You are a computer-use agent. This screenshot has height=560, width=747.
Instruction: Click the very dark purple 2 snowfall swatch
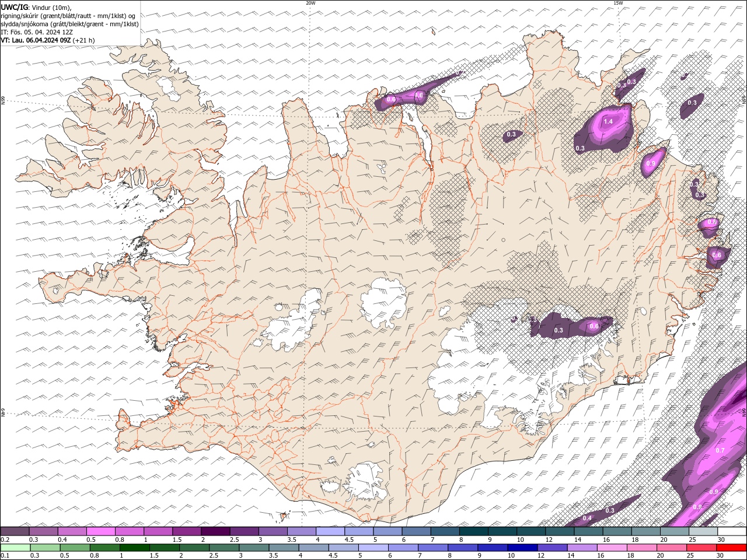tap(215, 531)
